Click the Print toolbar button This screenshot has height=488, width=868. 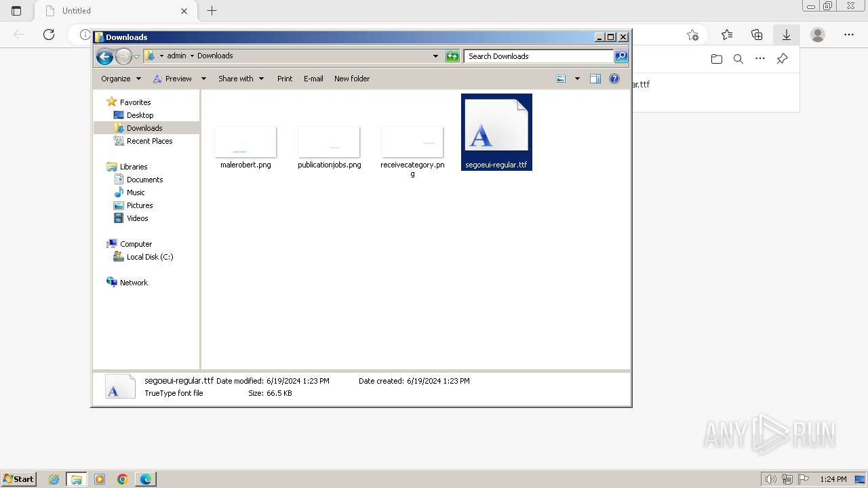pos(285,79)
